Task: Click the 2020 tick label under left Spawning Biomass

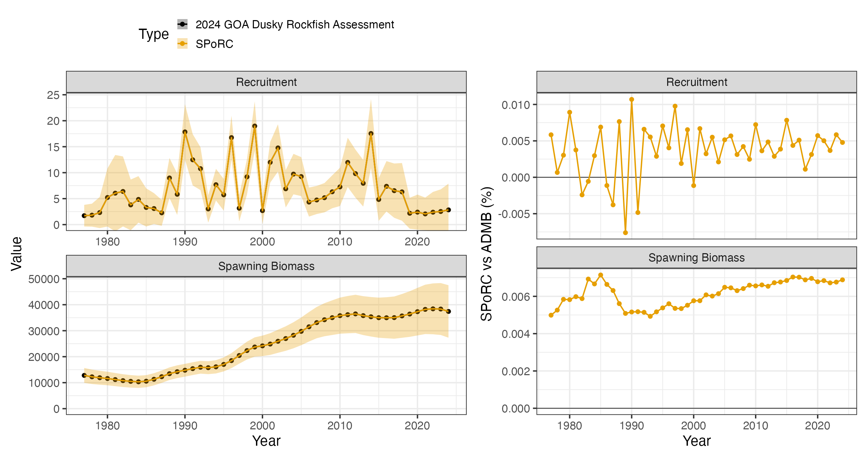Action: pos(417,425)
